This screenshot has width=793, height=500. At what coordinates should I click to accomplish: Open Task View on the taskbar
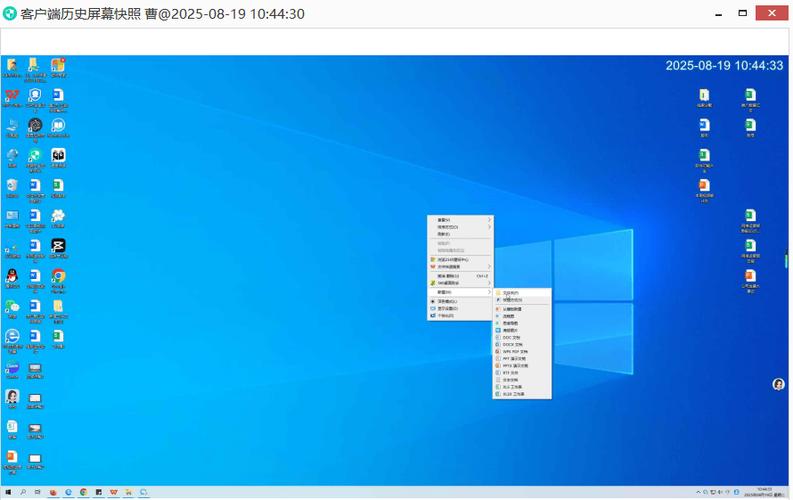click(37, 492)
